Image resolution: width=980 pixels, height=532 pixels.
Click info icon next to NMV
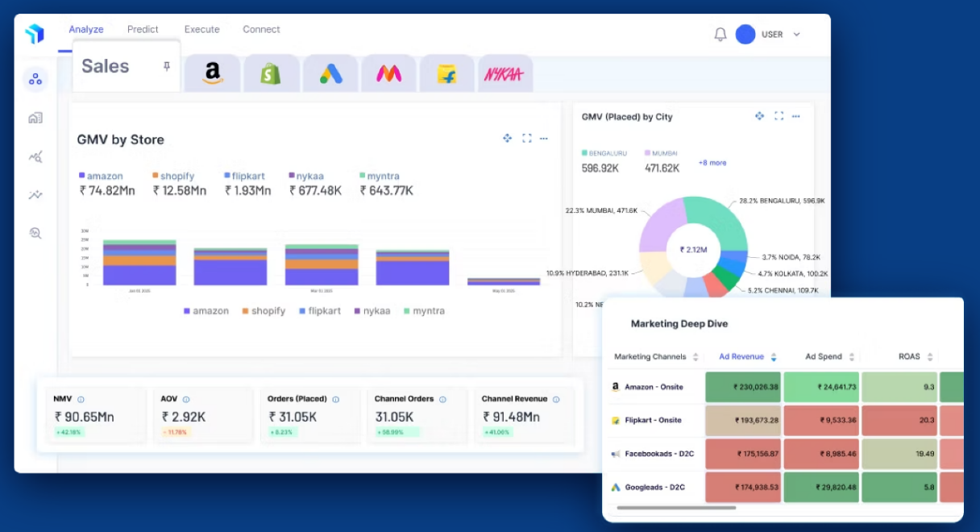click(81, 399)
